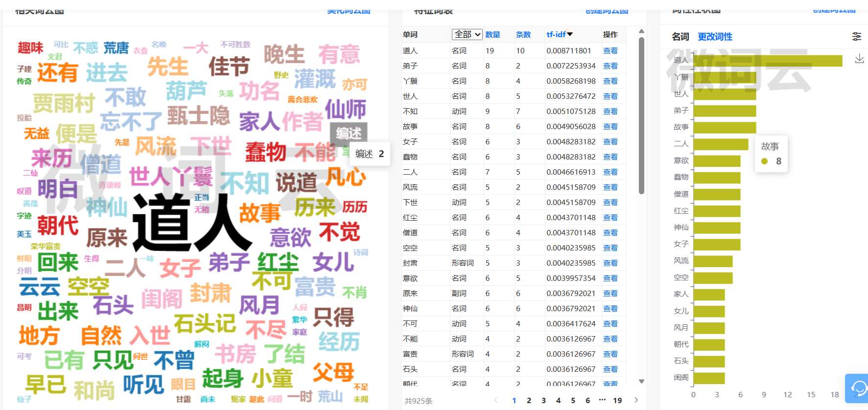This screenshot has height=410, width=868.
Task: Select 形容词 cell in 封肃 row
Action: 463,263
